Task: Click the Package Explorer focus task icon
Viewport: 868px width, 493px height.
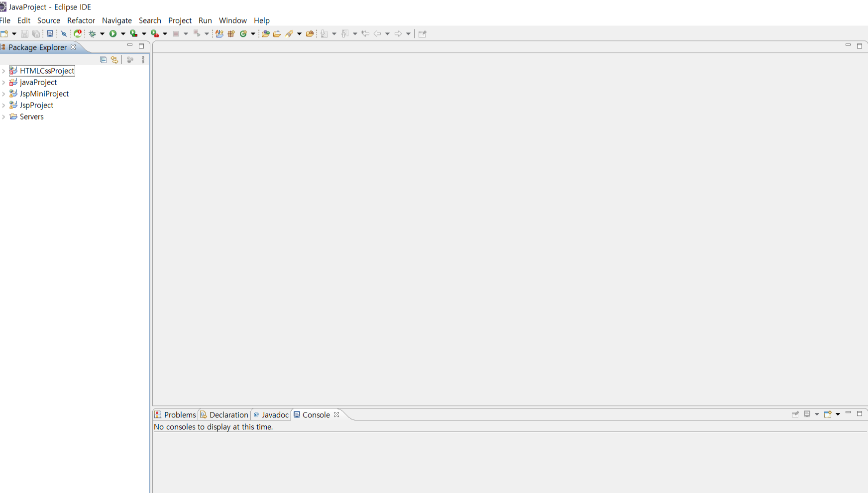Action: click(x=130, y=60)
